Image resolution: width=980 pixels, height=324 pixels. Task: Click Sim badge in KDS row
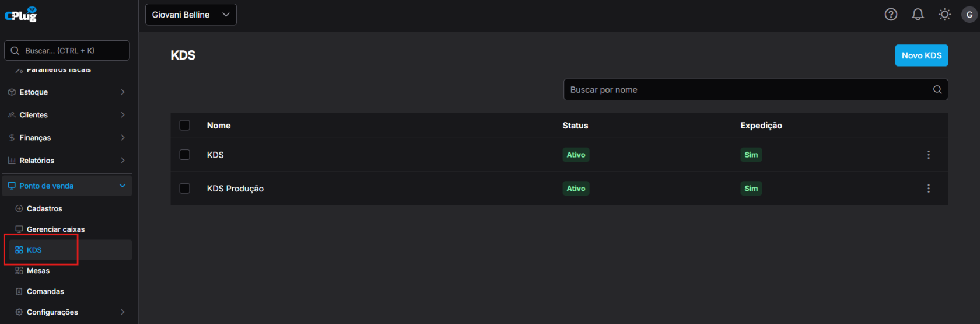point(751,155)
